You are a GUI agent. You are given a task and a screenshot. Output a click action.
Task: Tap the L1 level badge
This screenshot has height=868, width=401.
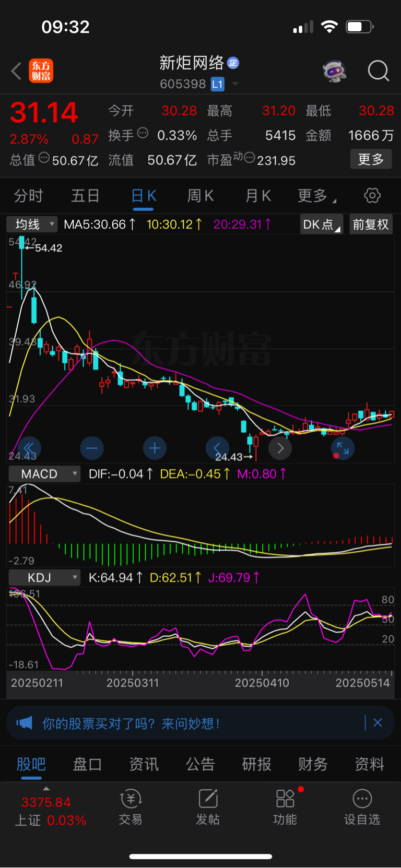pos(217,84)
